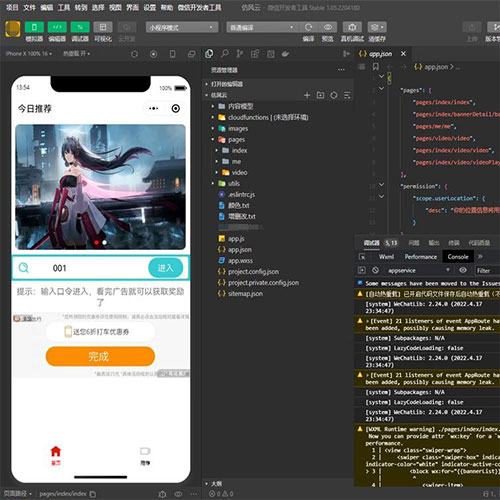This screenshot has width=500, height=500.
Task: Select the element inspector arrow in debugger
Action: [362, 257]
